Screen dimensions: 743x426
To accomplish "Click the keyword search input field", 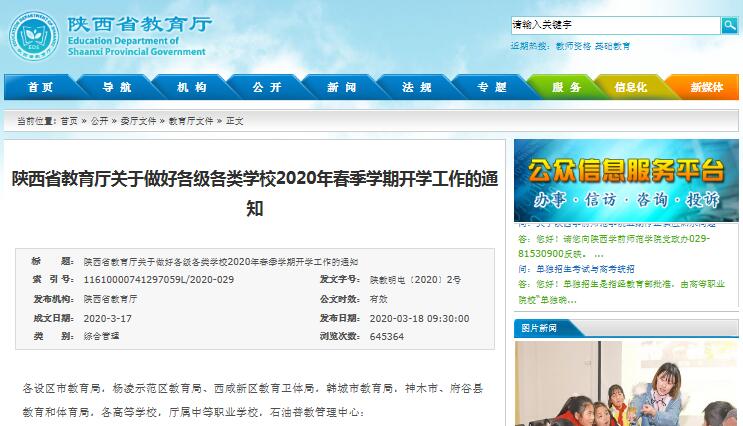I will coord(614,25).
